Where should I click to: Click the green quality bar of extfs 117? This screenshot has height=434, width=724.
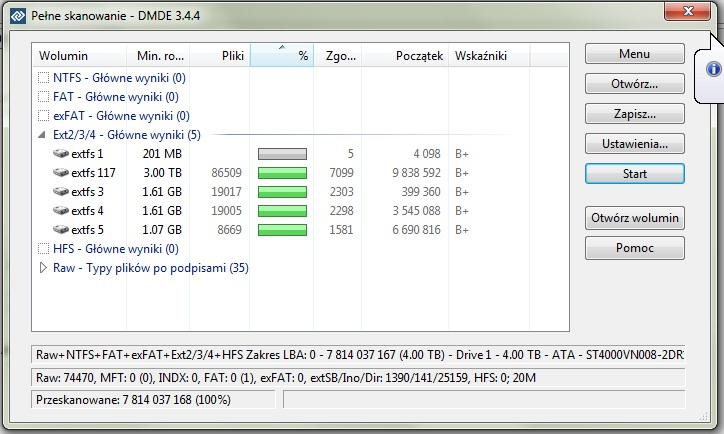pos(282,173)
